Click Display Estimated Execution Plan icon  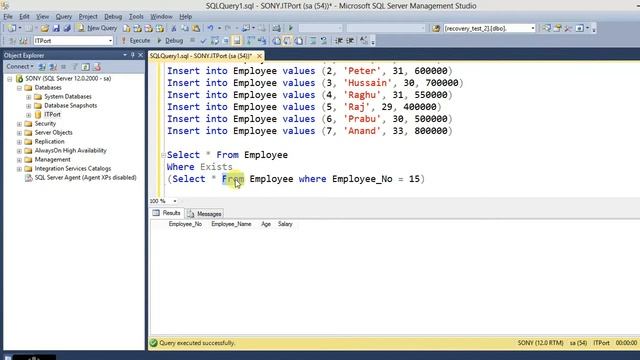215,40
